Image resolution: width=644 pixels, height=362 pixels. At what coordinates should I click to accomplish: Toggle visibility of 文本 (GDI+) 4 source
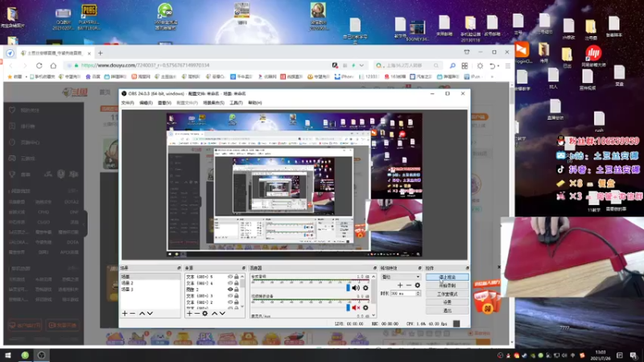[230, 283]
